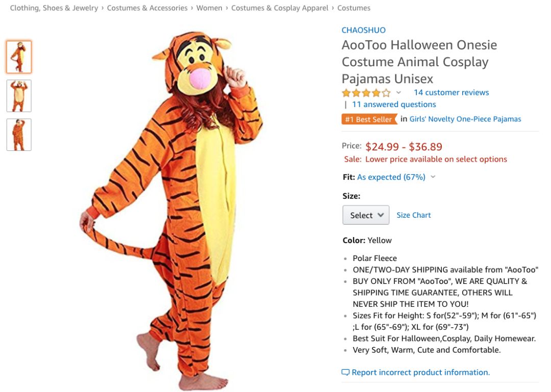The width and height of the screenshot is (551, 392).
Task: Select the first costume thumbnail
Action: [19, 57]
